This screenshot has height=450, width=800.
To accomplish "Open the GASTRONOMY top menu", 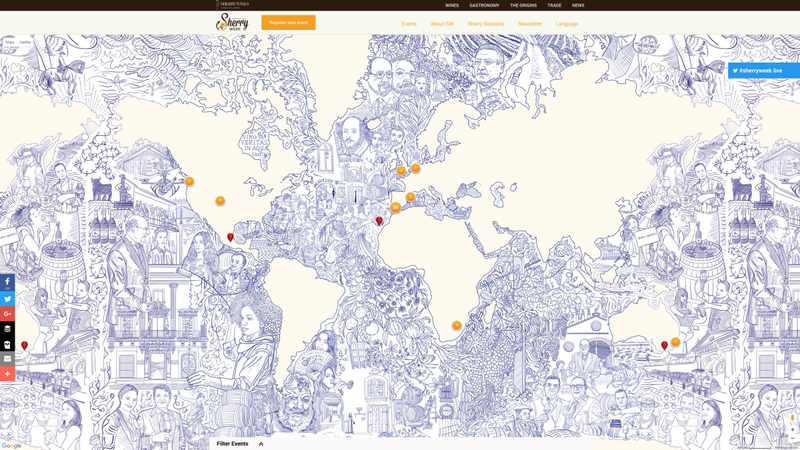I will 484,5.
